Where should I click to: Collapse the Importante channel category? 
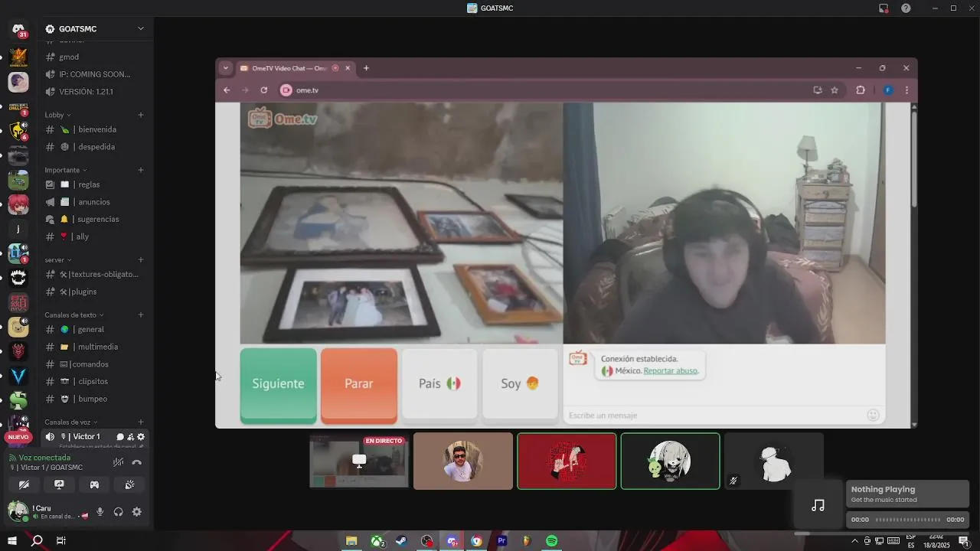66,170
